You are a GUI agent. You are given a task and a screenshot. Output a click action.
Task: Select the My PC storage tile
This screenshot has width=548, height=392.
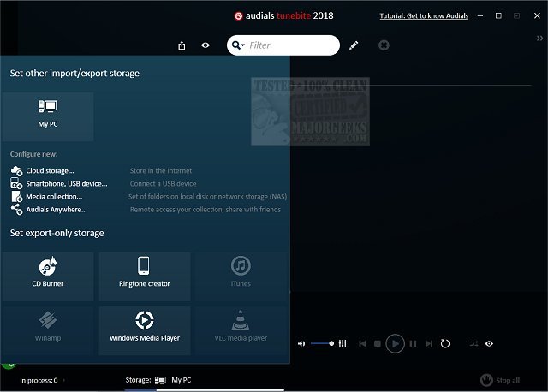[x=48, y=116]
